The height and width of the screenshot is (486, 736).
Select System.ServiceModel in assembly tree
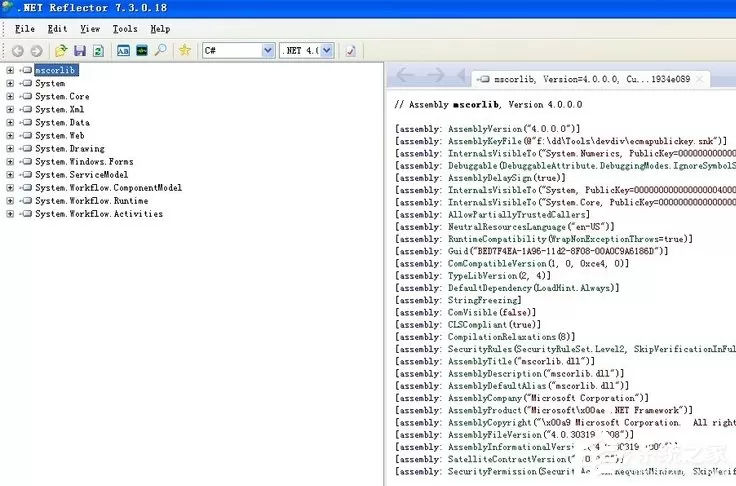[82, 175]
